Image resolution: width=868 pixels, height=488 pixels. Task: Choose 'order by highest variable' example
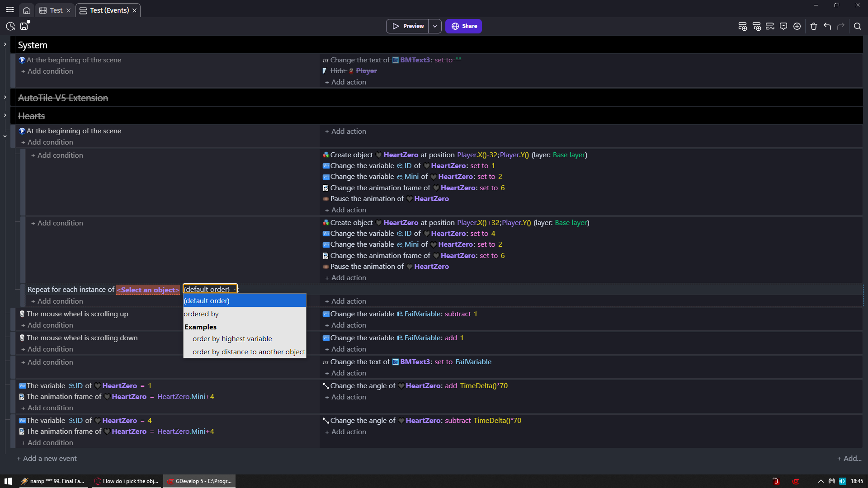click(245, 338)
